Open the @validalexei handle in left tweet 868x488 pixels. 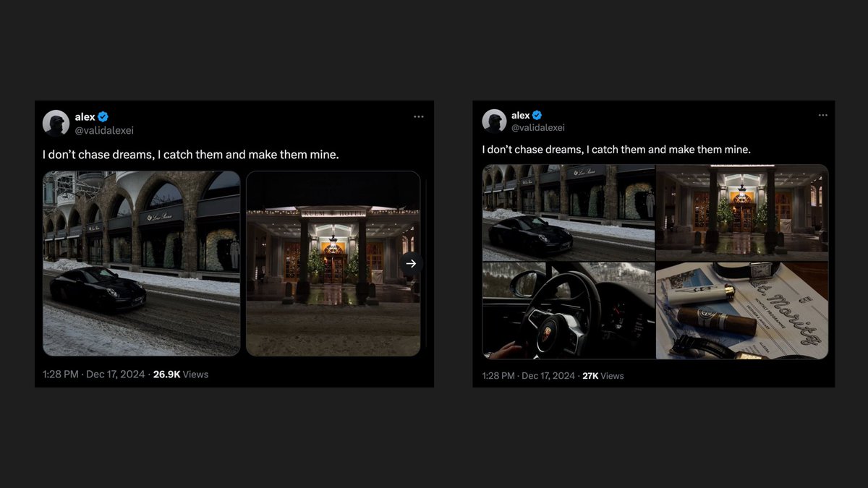(x=104, y=130)
